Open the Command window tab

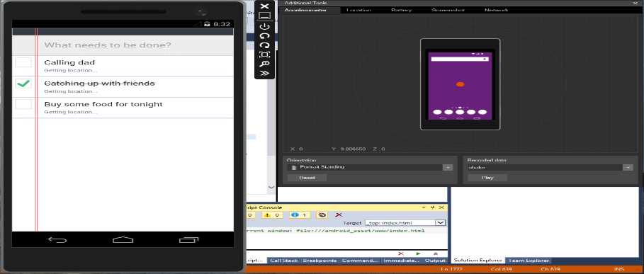360,261
